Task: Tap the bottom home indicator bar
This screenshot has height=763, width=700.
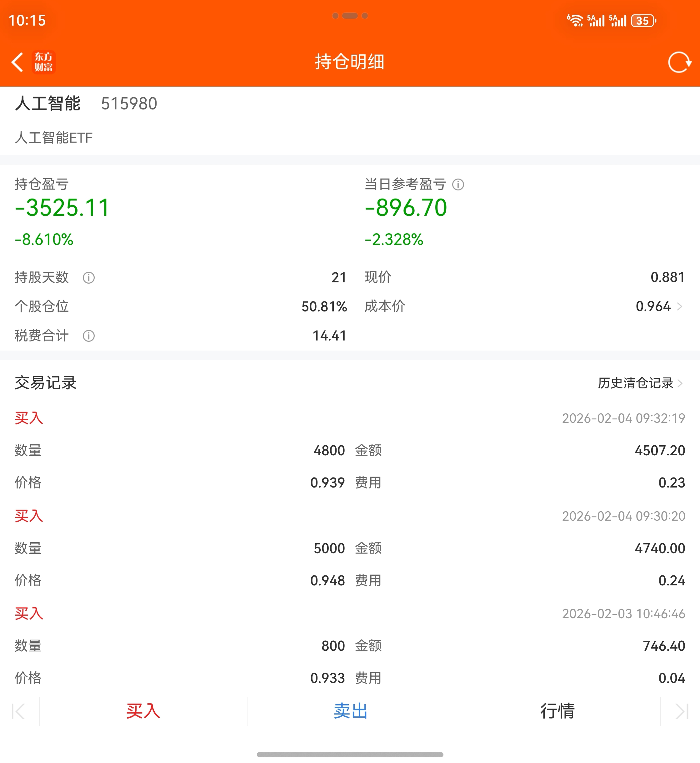Action: [350, 754]
